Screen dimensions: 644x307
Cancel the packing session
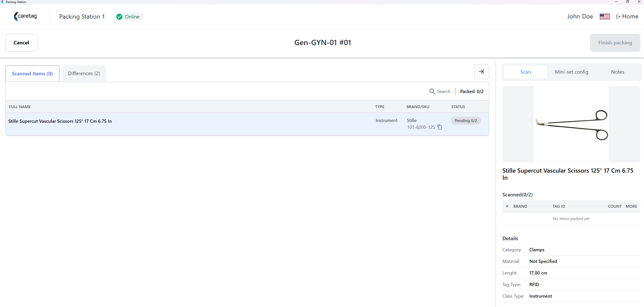(x=21, y=43)
